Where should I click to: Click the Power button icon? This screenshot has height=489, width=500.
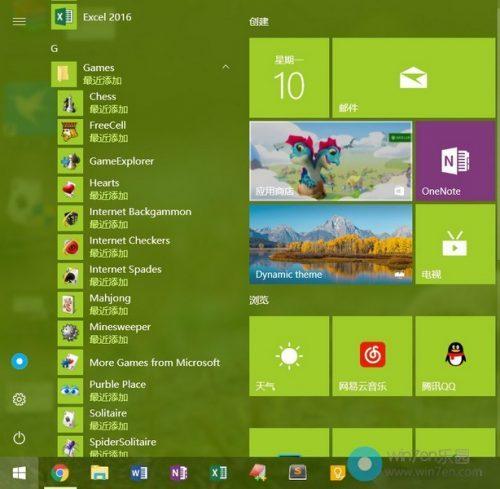pos(19,438)
